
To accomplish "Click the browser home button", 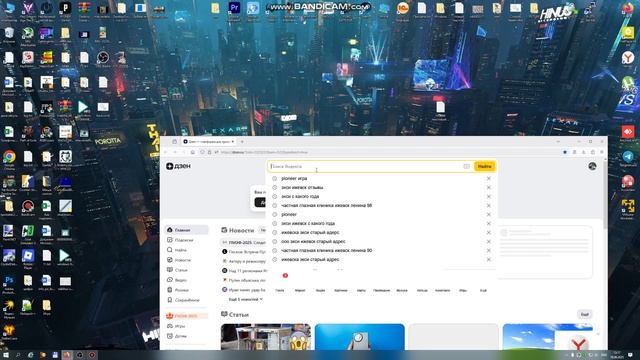I will 193,152.
